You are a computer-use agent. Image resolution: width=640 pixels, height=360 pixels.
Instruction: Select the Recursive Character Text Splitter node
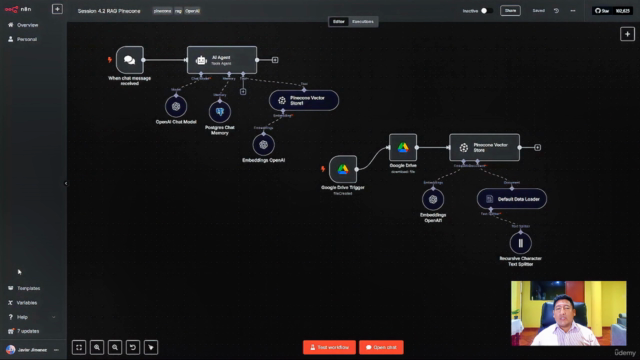tap(521, 243)
